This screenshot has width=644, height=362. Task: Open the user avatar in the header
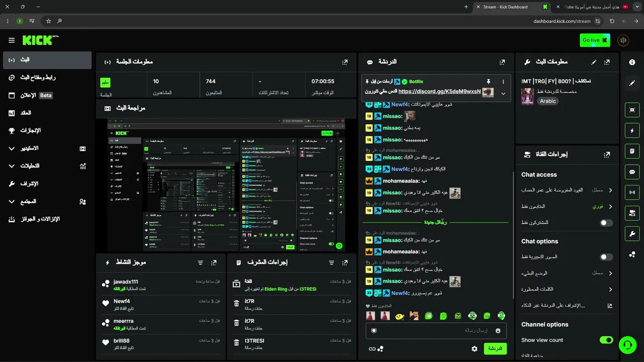tap(623, 40)
